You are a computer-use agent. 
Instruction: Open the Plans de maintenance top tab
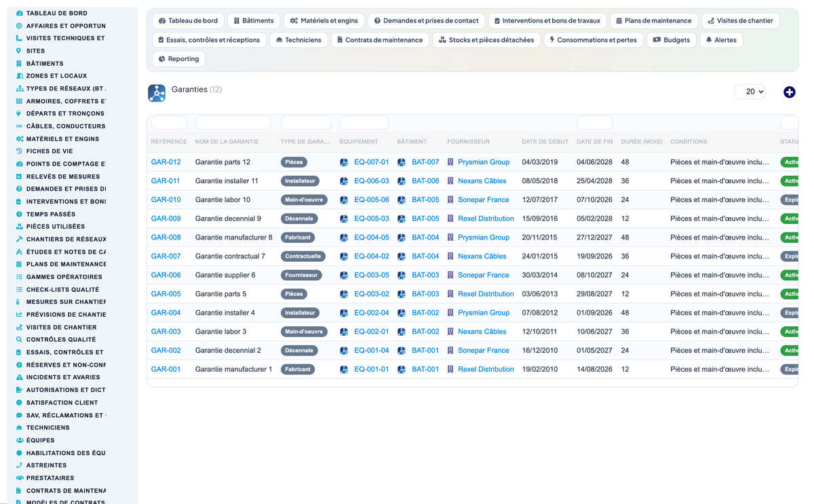(653, 21)
